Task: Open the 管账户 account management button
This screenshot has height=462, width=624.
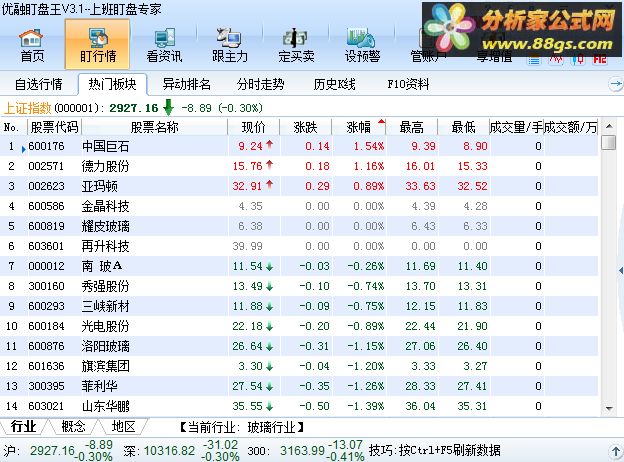Action: [x=428, y=57]
